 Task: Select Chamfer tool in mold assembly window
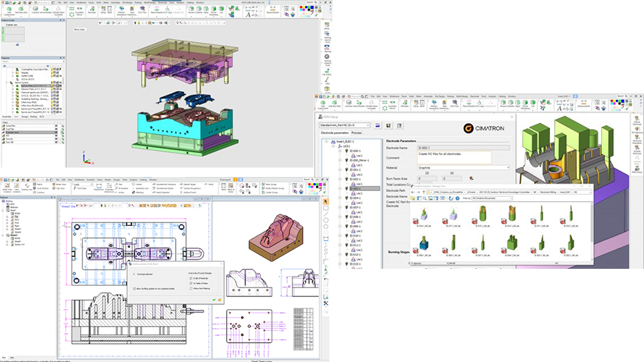tap(199, 10)
